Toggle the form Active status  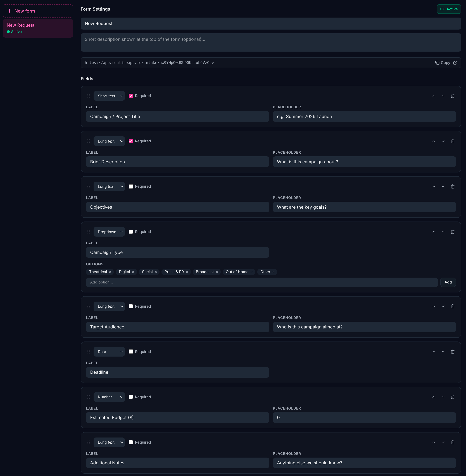449,9
